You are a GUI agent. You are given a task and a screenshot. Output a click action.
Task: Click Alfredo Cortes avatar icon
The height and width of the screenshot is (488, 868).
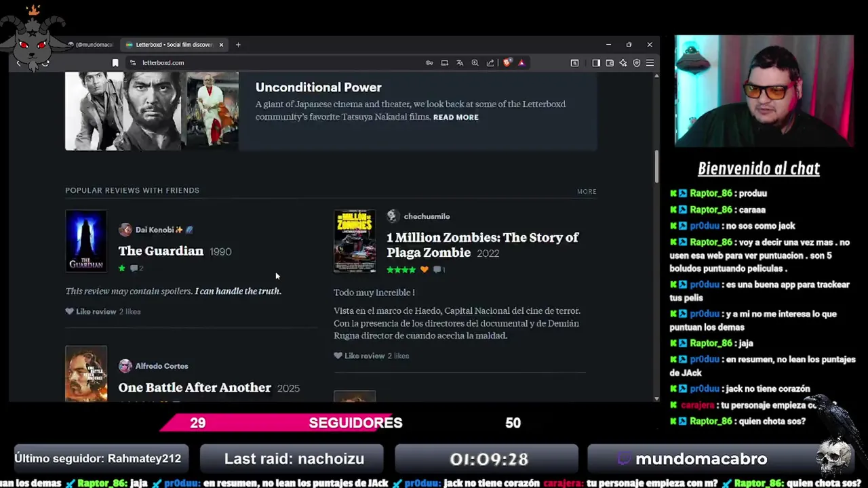tap(125, 366)
